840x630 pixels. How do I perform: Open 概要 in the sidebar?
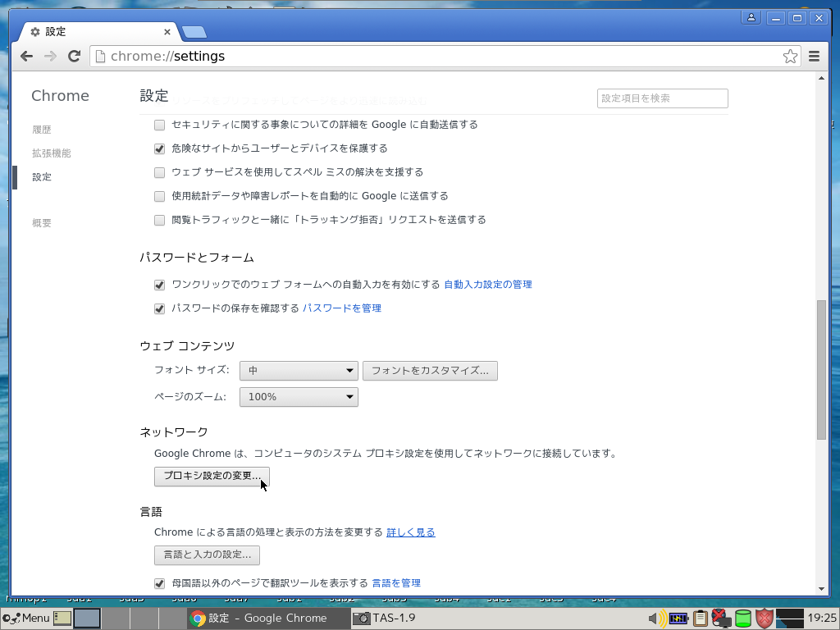click(42, 223)
